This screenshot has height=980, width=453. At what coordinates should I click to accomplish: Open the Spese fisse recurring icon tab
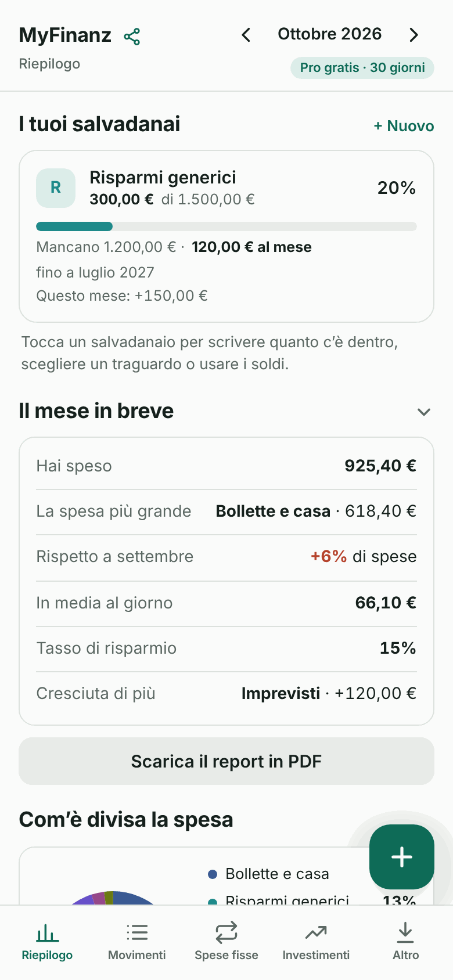[227, 942]
